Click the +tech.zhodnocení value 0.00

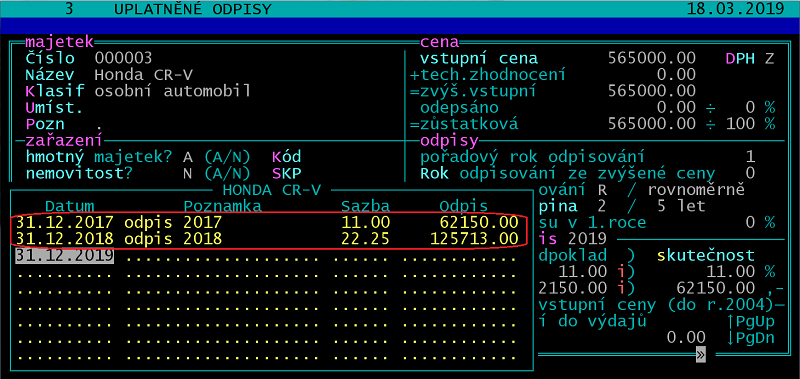tap(676, 75)
